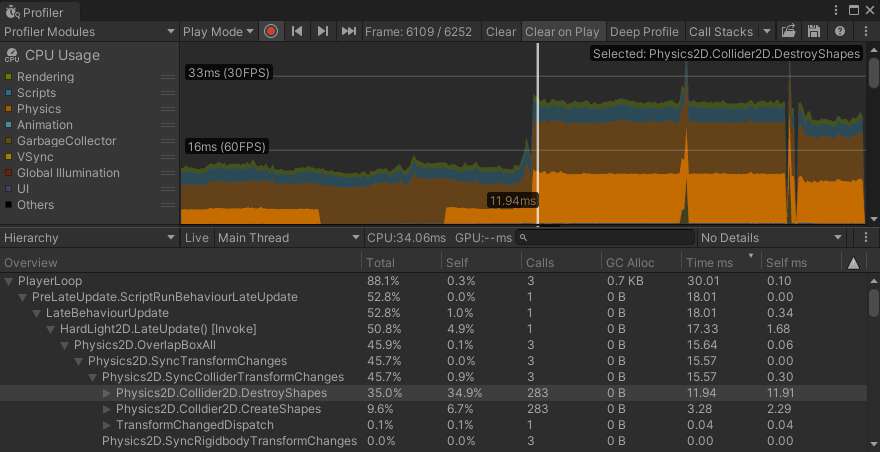Click the Load profiler data folder icon
The width and height of the screenshot is (880, 452).
(x=788, y=31)
